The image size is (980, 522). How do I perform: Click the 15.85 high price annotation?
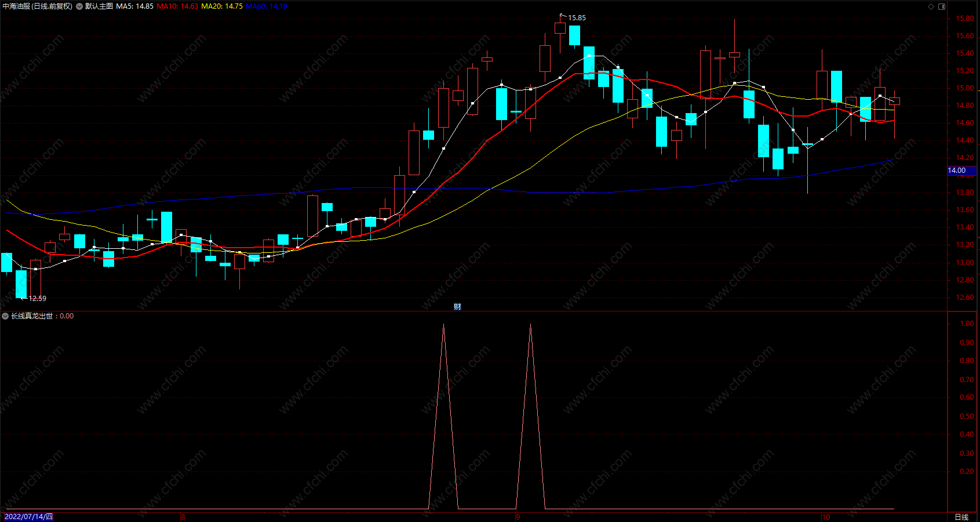[x=577, y=18]
